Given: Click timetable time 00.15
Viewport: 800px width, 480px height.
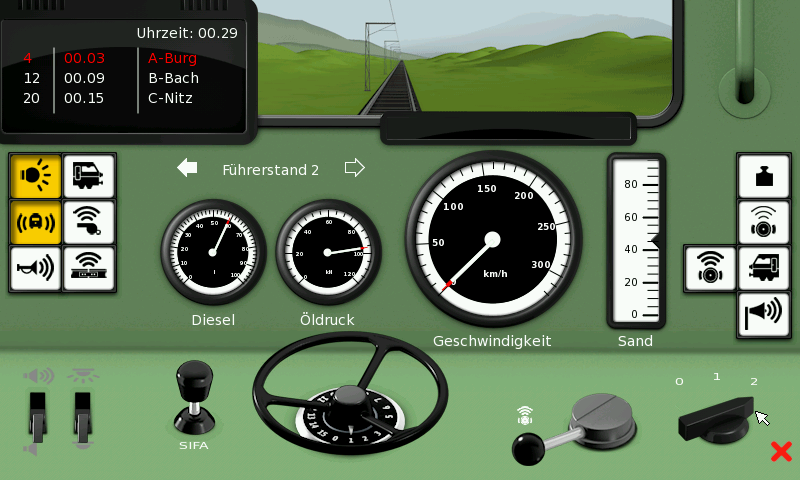Looking at the screenshot, I should pyautogui.click(x=84, y=98).
